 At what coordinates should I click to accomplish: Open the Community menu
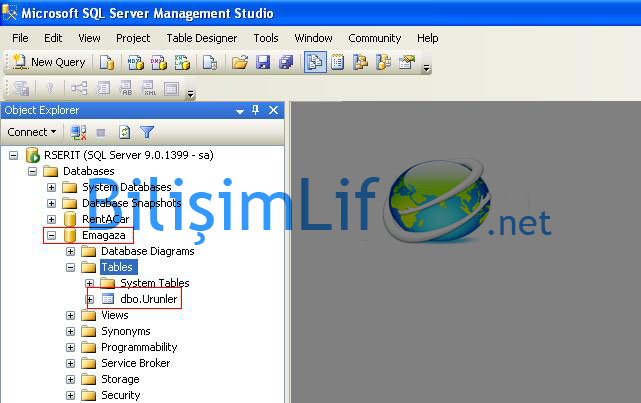(x=374, y=38)
